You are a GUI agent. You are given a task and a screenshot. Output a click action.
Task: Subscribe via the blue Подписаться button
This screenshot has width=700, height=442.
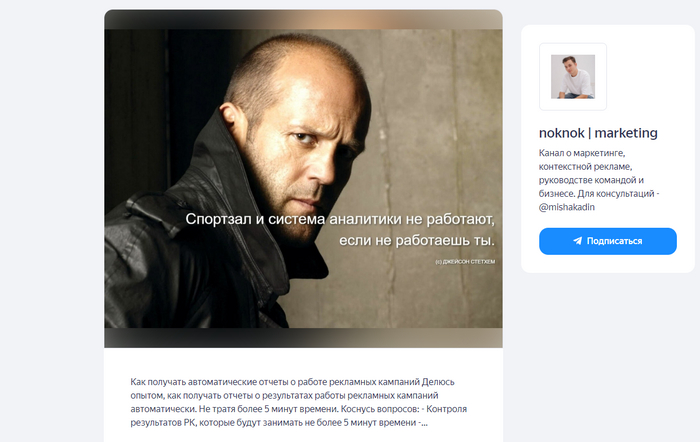(608, 241)
